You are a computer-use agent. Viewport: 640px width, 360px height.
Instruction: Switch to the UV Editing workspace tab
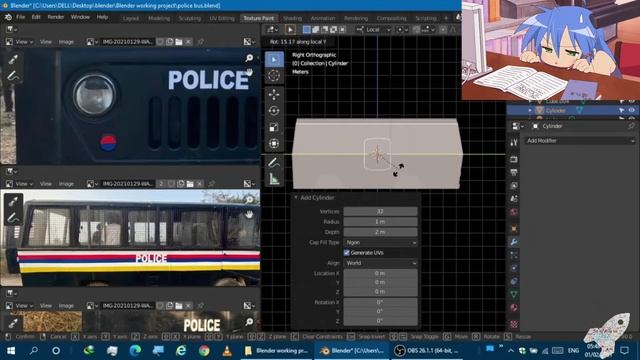[x=222, y=18]
